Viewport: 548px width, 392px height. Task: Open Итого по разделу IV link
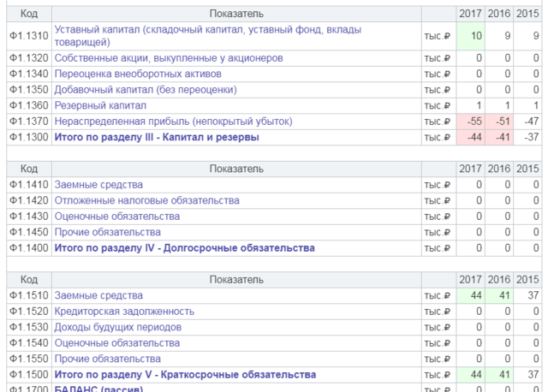pyautogui.click(x=185, y=247)
